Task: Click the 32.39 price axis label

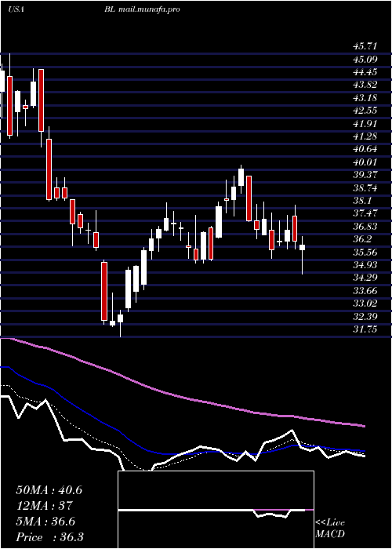Action: click(x=365, y=317)
